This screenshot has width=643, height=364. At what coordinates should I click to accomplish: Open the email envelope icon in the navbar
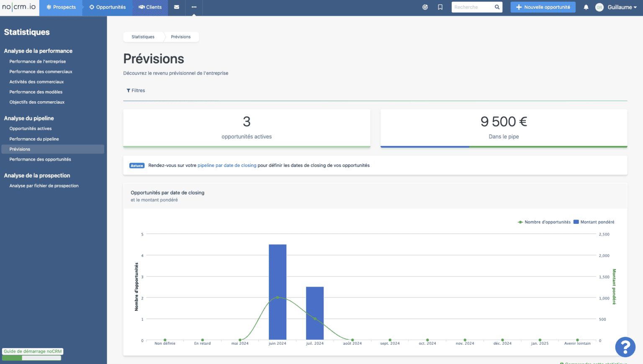[x=177, y=7]
